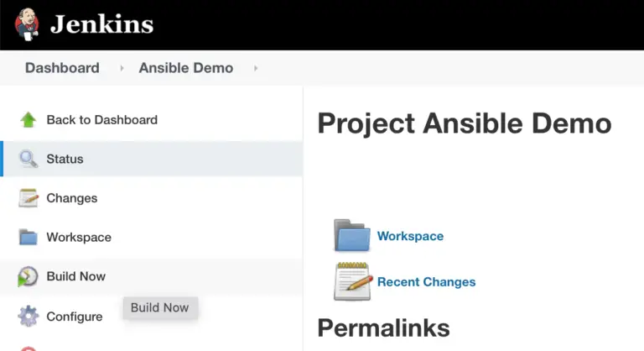Click the large Workspace folder icon

352,235
